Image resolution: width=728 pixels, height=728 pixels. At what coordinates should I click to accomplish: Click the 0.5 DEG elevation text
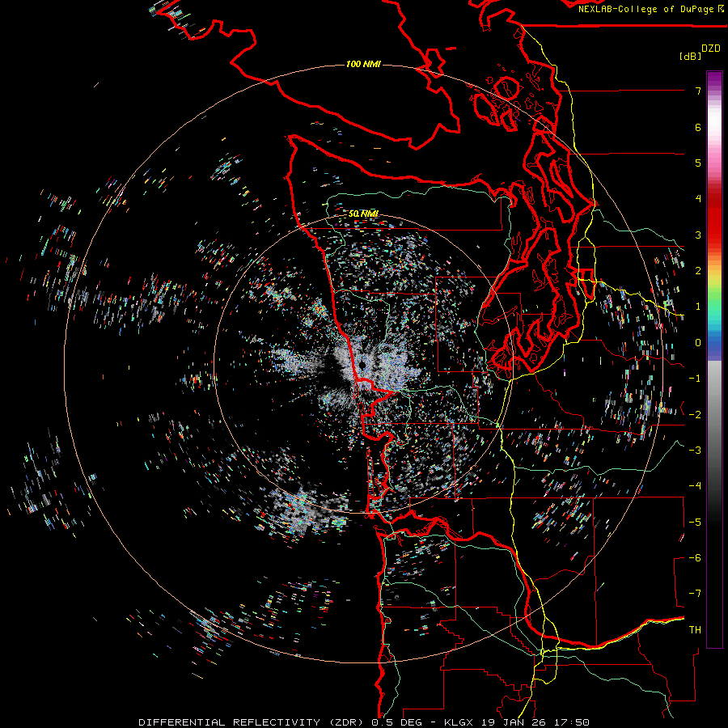click(x=396, y=722)
